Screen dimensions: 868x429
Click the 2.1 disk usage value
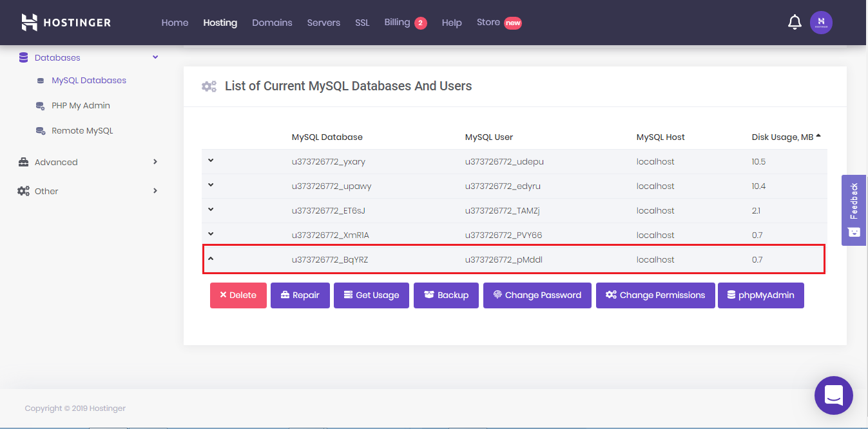pyautogui.click(x=756, y=211)
